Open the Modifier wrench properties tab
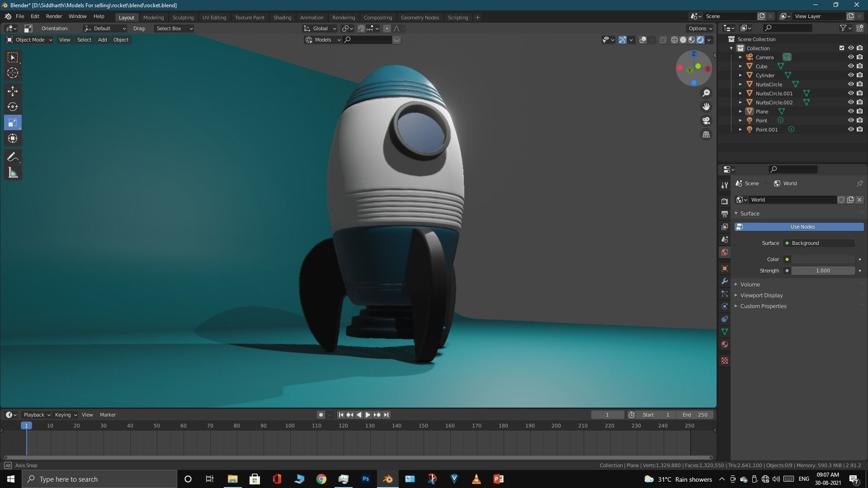The height and width of the screenshot is (488, 868). [725, 281]
